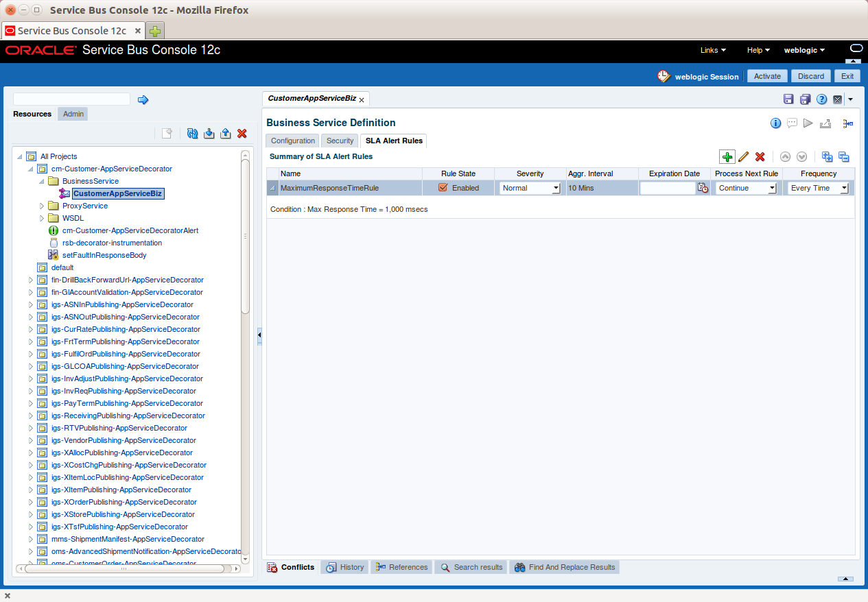Screen dimensions: 868x602
Task: Open the Search results bottom tab
Action: pos(471,567)
